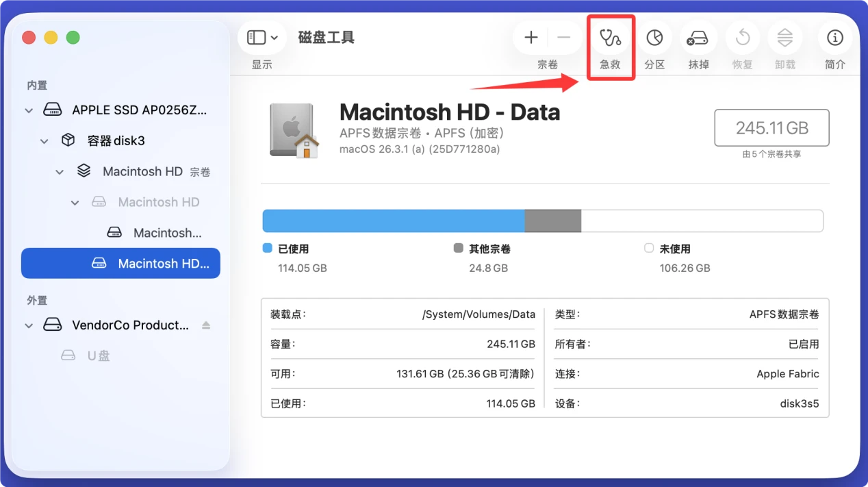The width and height of the screenshot is (868, 487).
Task: Select the greyed Macintosh HD row
Action: [120, 202]
